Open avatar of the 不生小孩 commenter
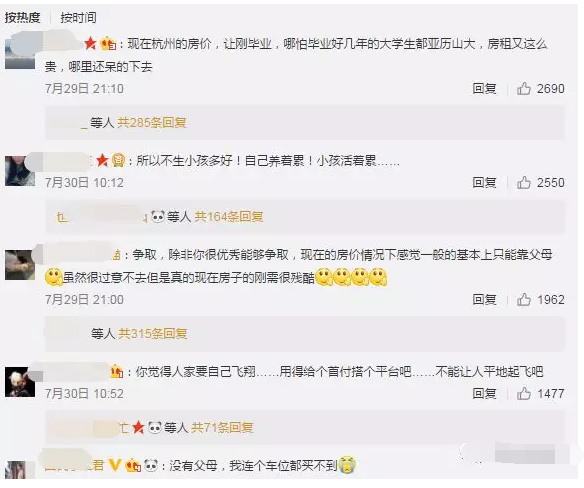Image resolution: width=584 pixels, height=488 pixels. coord(20,171)
